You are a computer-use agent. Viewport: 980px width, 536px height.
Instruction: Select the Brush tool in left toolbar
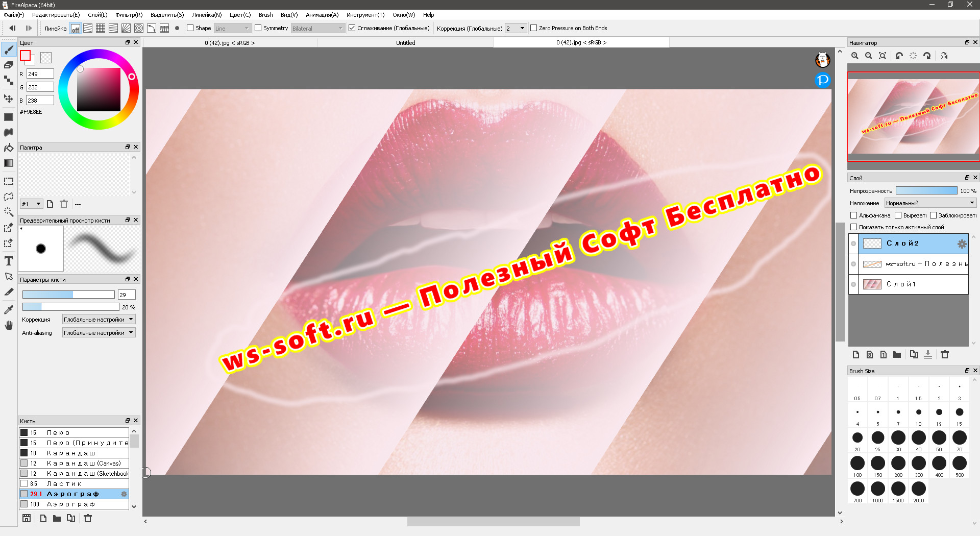tap(9, 50)
